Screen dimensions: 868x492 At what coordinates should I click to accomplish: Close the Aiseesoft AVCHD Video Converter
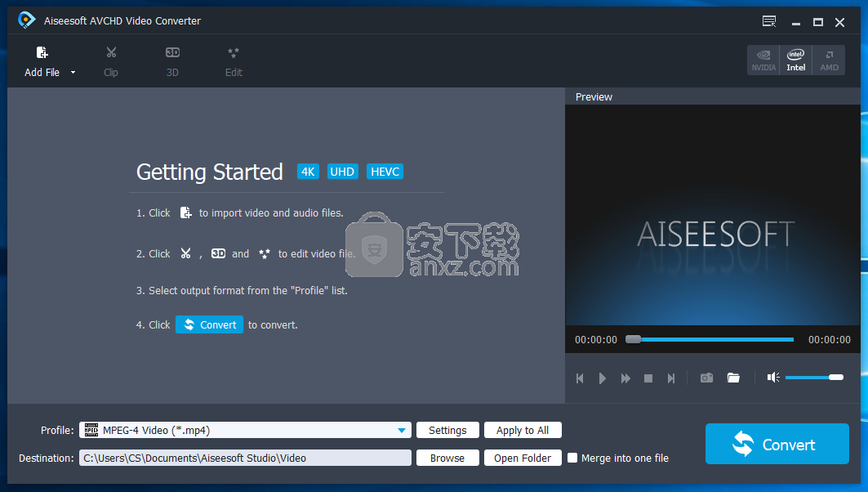839,22
